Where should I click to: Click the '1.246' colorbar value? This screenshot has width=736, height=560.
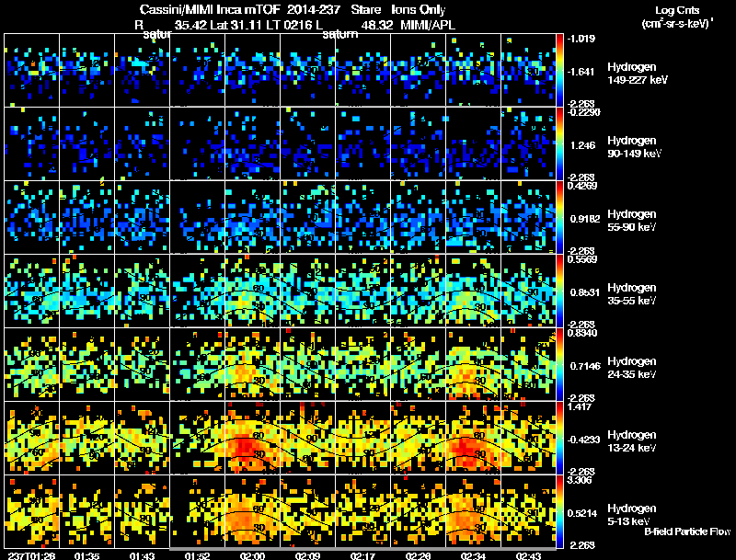coord(582,145)
